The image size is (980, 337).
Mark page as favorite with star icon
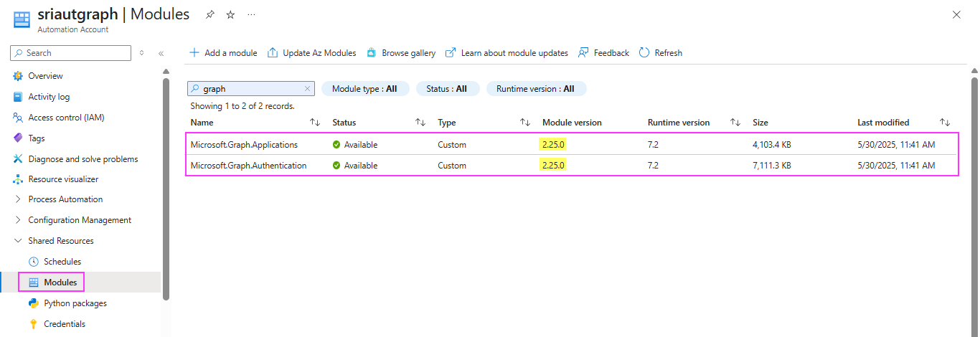click(x=230, y=14)
